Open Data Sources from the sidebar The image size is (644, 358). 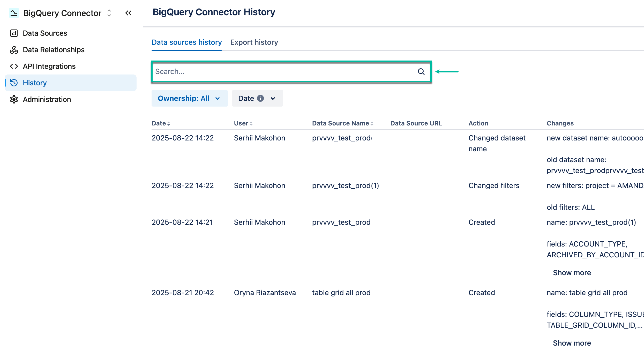44,33
